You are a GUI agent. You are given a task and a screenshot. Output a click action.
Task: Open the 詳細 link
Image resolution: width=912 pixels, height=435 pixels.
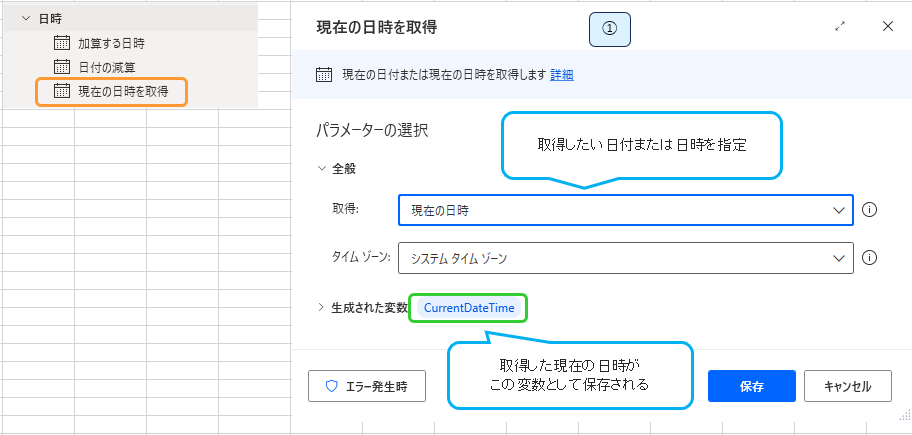(x=562, y=75)
